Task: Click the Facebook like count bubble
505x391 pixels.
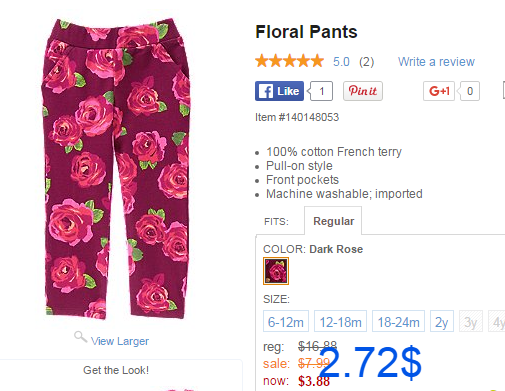Action: pos(321,91)
